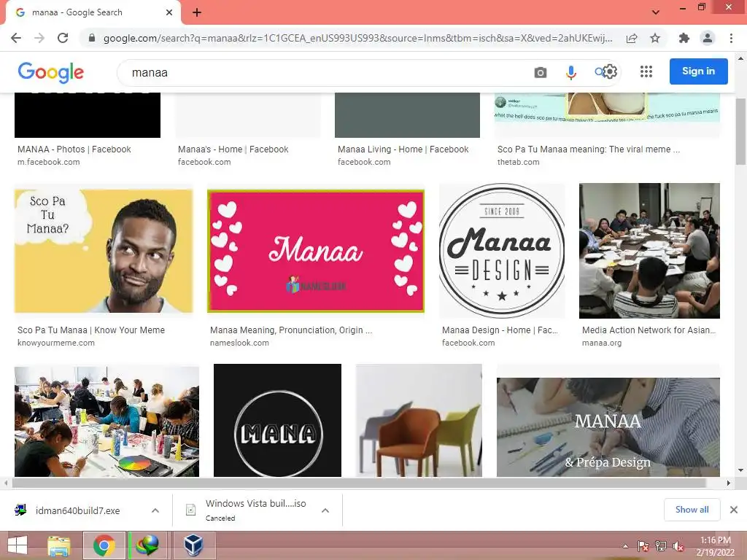This screenshot has height=560, width=747.
Task: Click the scroll down arrow of vertical scrollbar
Action: click(x=740, y=470)
